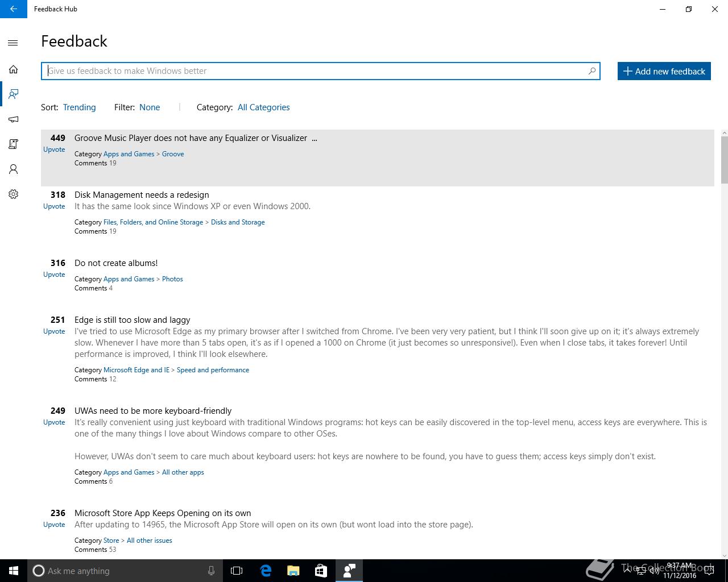This screenshot has height=582, width=728.
Task: Click Disks and Storage category link
Action: (x=238, y=222)
